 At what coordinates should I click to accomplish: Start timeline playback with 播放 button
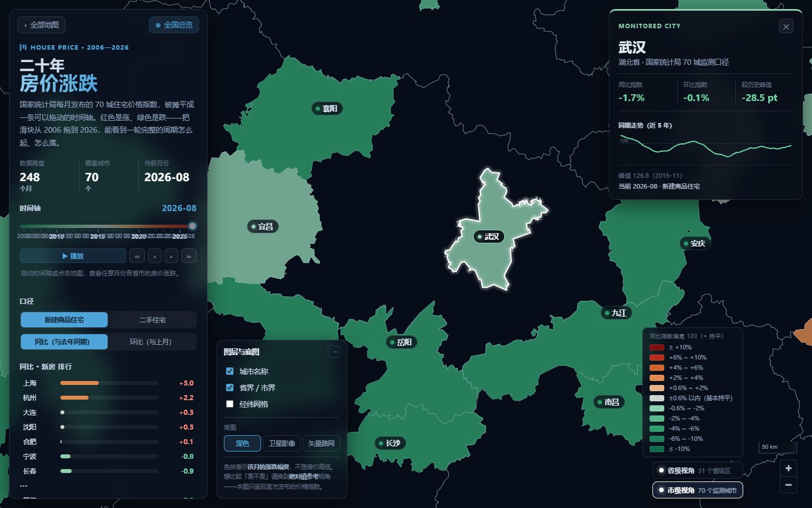click(73, 256)
